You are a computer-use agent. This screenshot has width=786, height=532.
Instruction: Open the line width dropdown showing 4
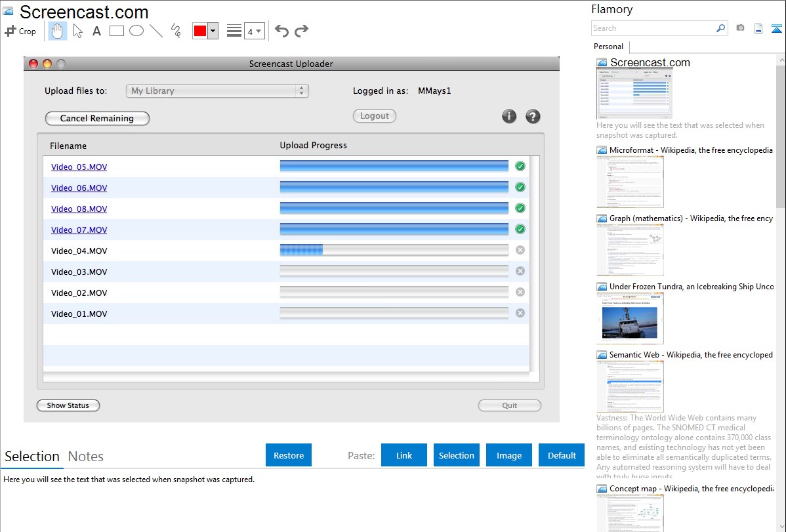pos(254,31)
